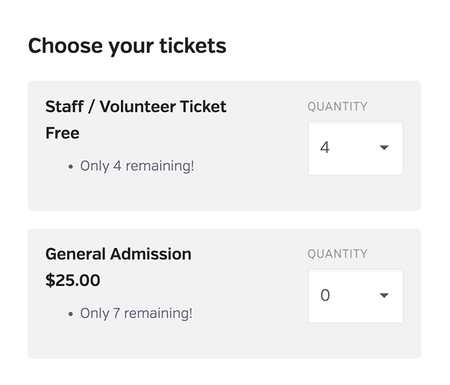Image resolution: width=450 pixels, height=385 pixels.
Task: Select the number 0 in General Admission quantity
Action: pyautogui.click(x=325, y=295)
